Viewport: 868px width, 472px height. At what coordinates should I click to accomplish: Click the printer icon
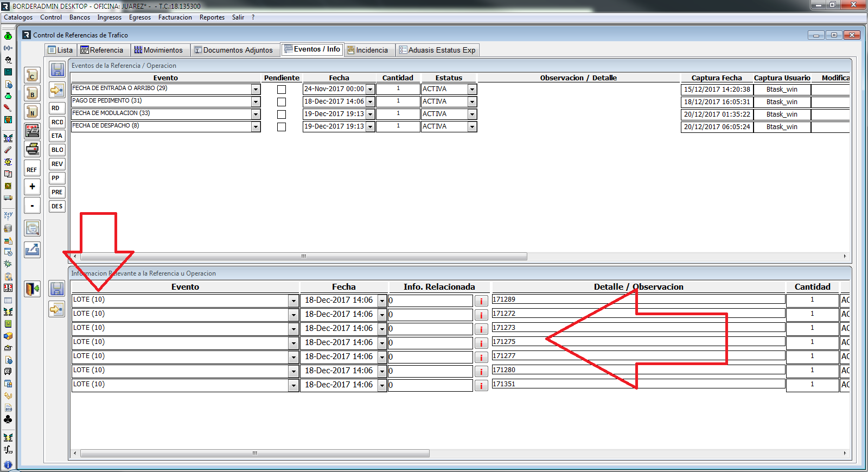coord(33,149)
